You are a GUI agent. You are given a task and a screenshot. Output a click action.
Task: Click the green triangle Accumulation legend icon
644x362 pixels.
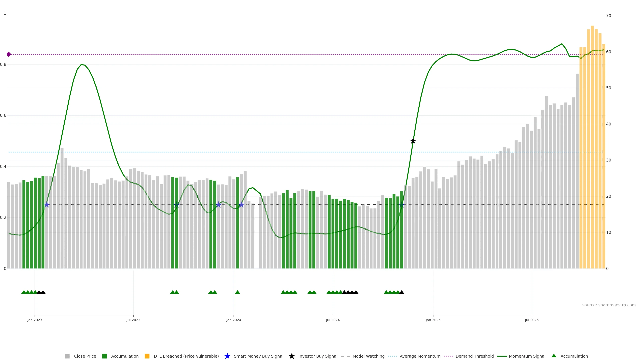pyautogui.click(x=554, y=356)
